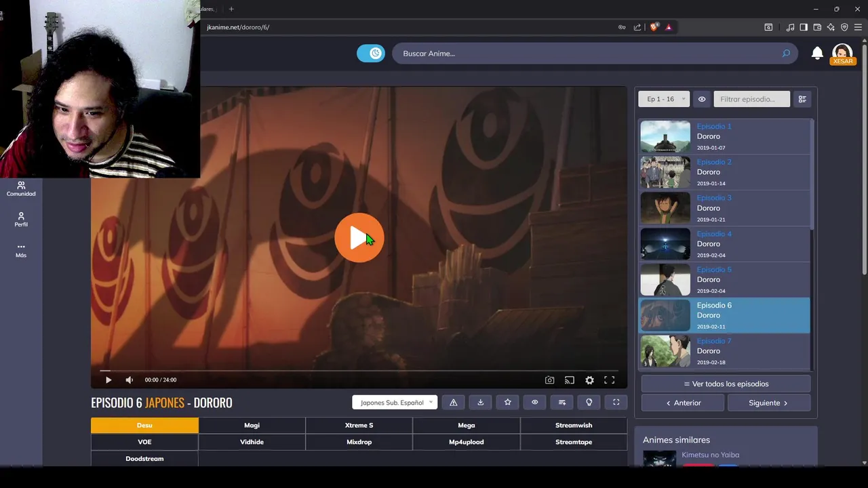Image resolution: width=868 pixels, height=488 pixels.
Task: Choose the Vidhide server
Action: [x=252, y=442]
